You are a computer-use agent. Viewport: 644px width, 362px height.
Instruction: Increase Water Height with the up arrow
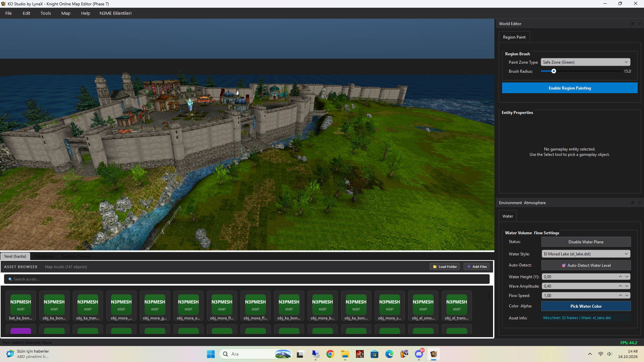(x=621, y=277)
